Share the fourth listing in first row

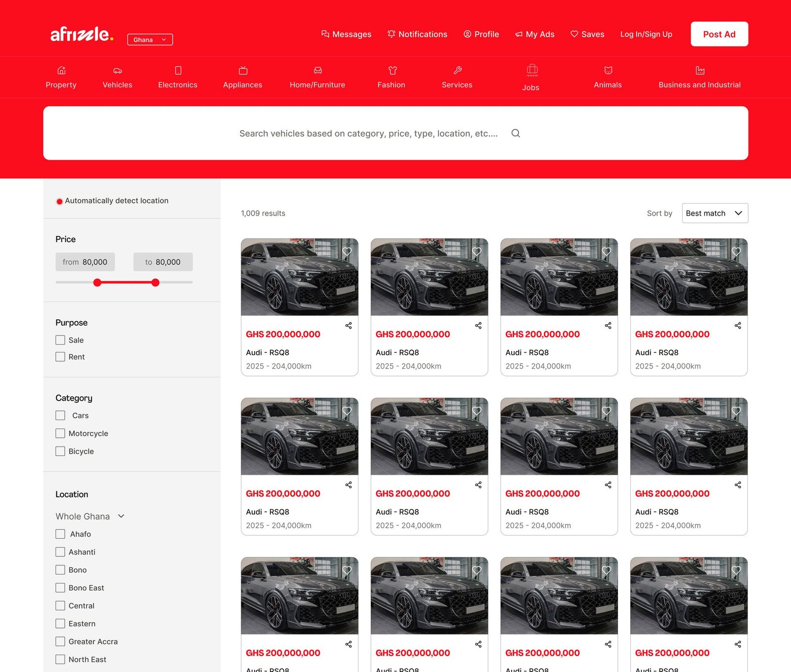(738, 326)
